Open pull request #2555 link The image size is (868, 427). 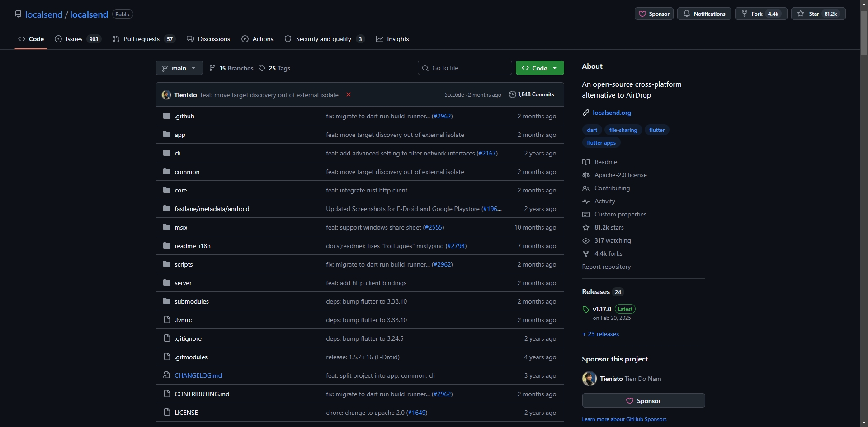[434, 227]
